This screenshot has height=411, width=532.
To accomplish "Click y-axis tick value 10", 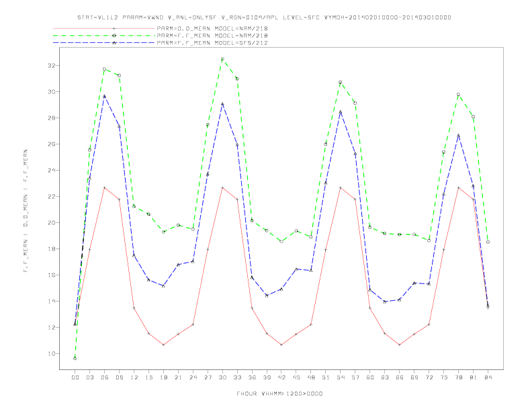I will pyautogui.click(x=51, y=354).
